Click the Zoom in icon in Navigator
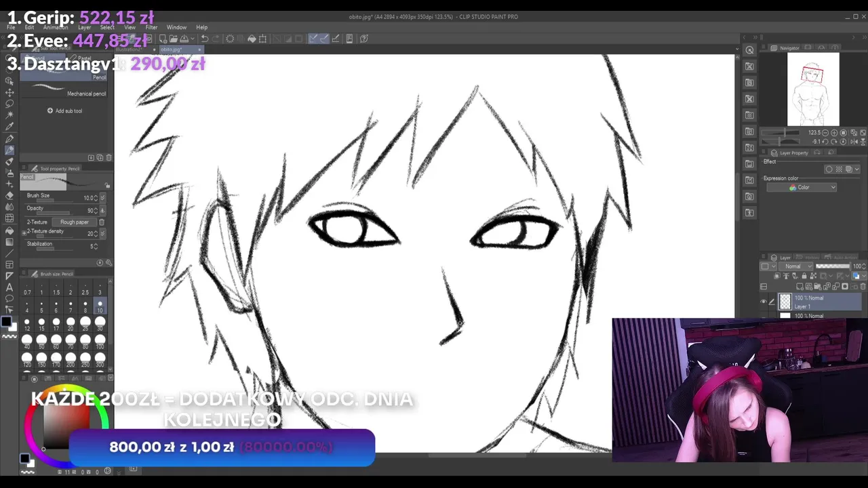 coord(834,133)
